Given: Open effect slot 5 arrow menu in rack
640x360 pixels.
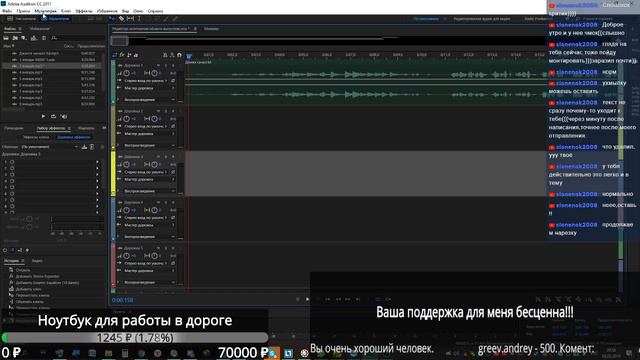Looking at the screenshot, I should click(x=97, y=187).
